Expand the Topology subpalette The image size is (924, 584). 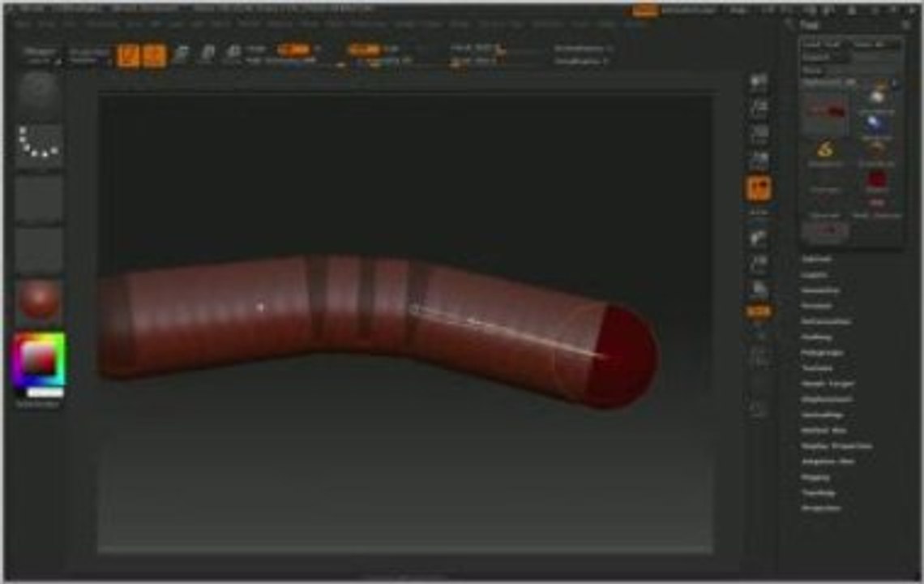click(x=819, y=492)
